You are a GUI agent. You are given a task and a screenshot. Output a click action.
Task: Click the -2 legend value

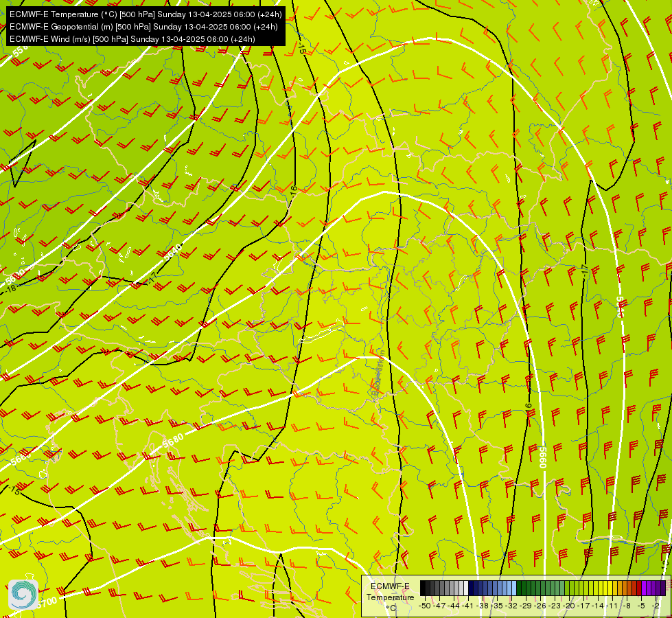(656, 606)
